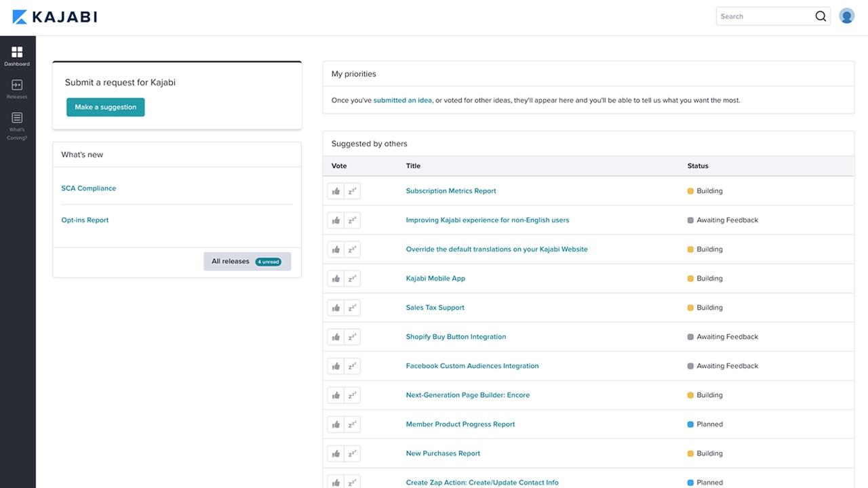
Task: Click the Make a suggestion button
Action: (x=105, y=107)
